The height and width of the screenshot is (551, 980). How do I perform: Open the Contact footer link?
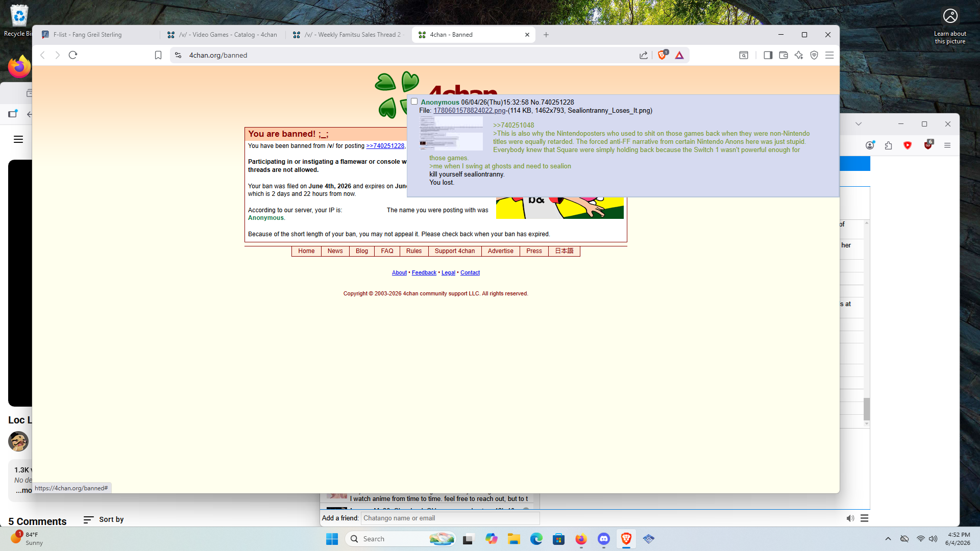point(470,273)
